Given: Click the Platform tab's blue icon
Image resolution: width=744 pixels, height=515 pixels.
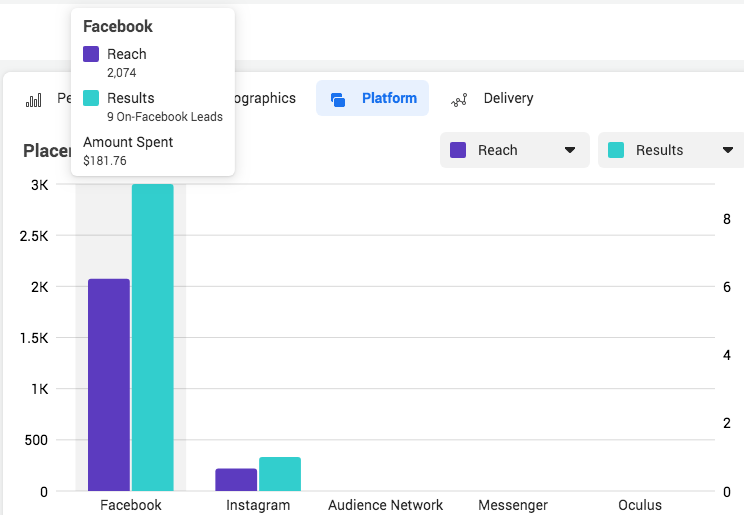Looking at the screenshot, I should 338,99.
